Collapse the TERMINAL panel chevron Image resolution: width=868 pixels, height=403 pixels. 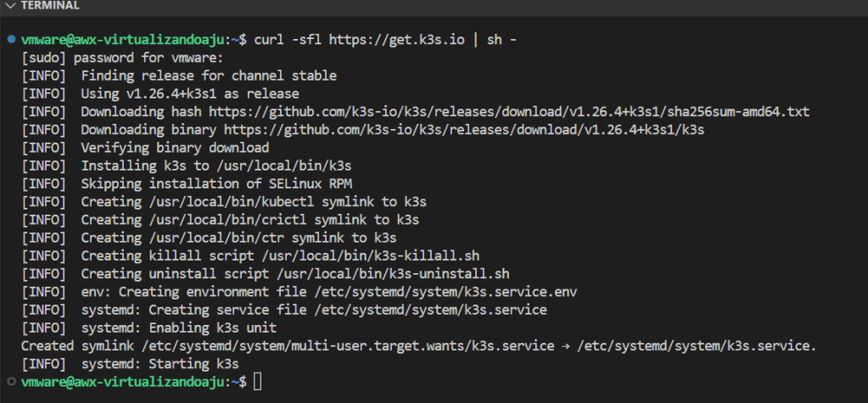(8, 6)
